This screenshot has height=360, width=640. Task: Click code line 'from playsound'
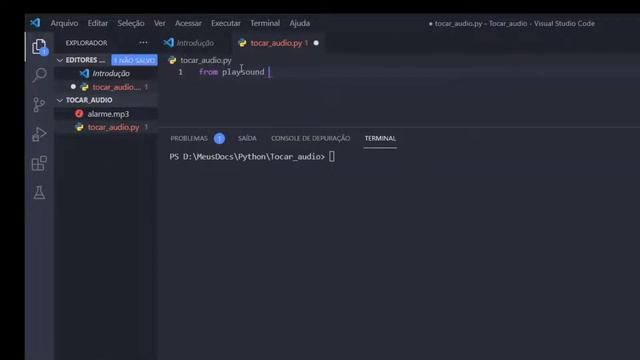pos(231,72)
